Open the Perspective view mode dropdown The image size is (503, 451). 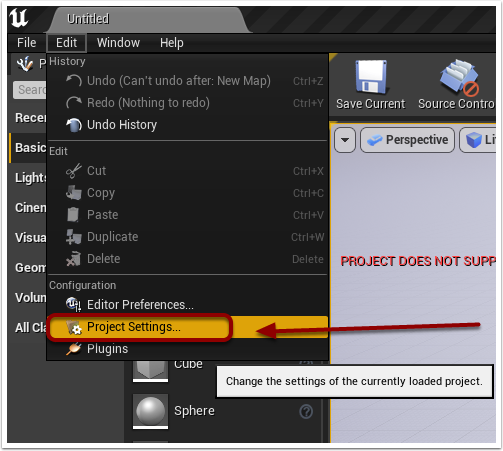pyautogui.click(x=407, y=140)
